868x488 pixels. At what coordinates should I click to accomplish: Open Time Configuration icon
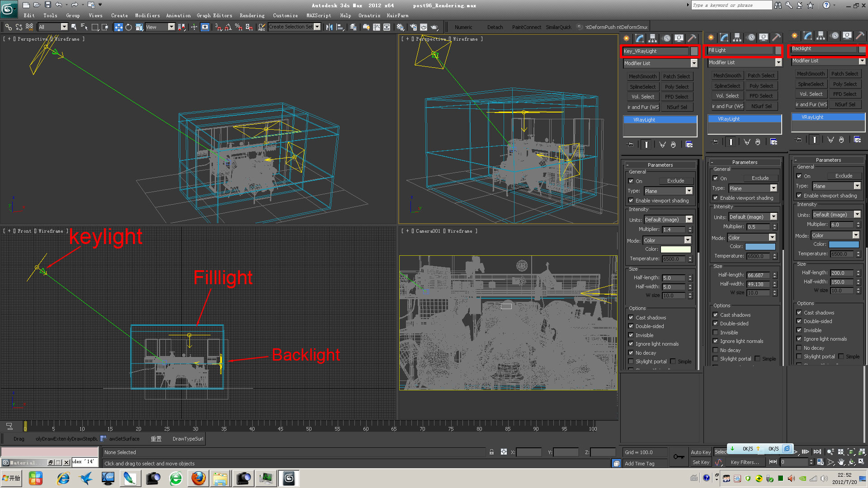pos(820,462)
